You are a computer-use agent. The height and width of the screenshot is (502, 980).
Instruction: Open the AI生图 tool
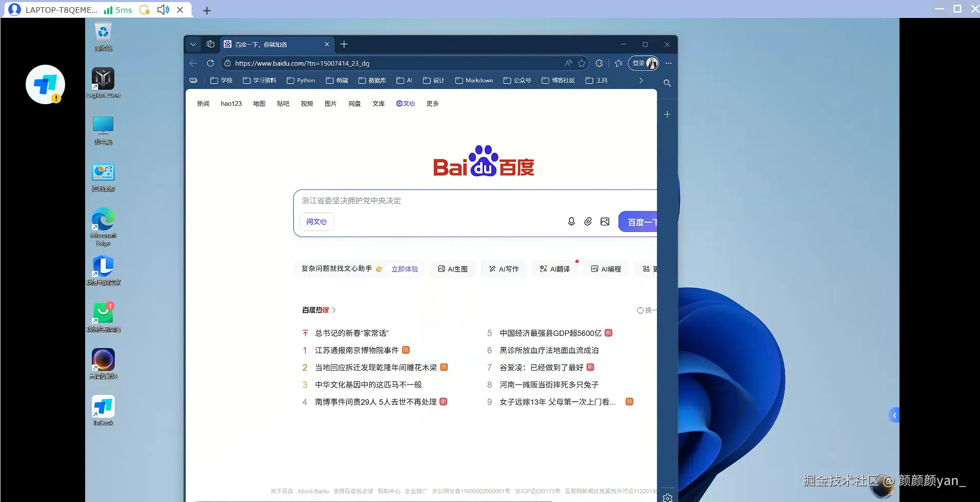coord(453,269)
